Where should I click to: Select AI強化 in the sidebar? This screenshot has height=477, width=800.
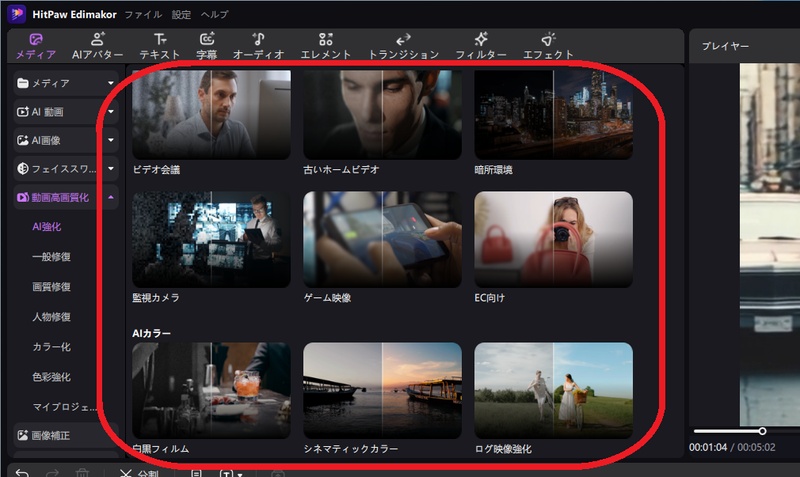coord(46,227)
